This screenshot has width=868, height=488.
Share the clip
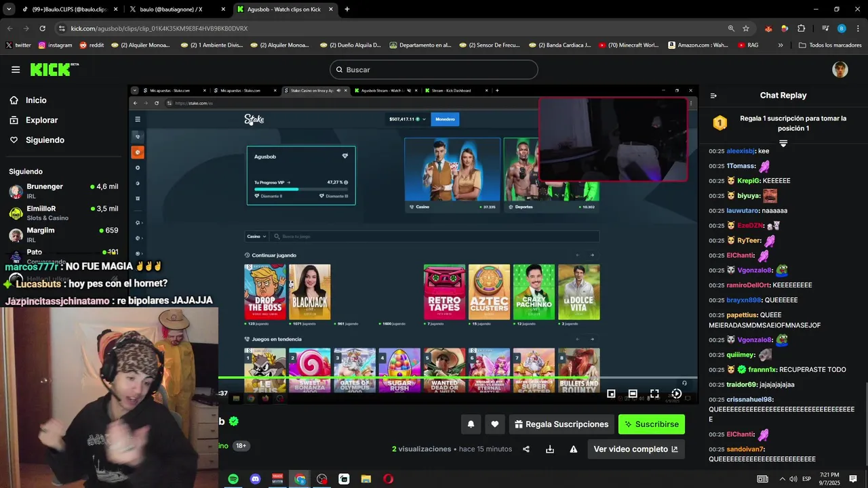[526, 449]
